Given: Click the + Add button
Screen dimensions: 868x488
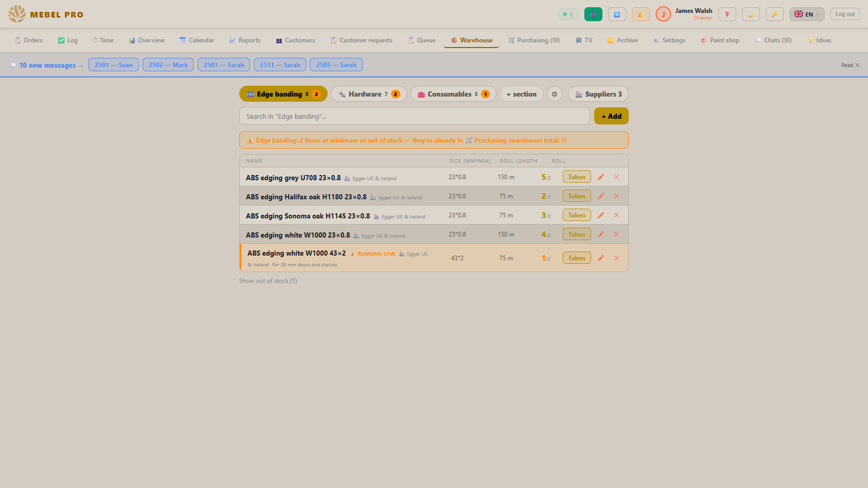Looking at the screenshot, I should pos(611,116).
